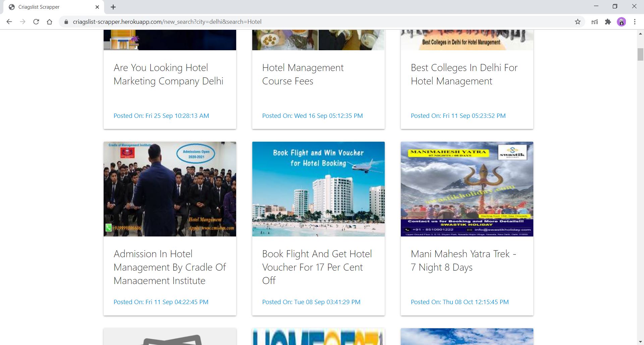Click Posted On Wed 16 Sep date

coord(313,116)
